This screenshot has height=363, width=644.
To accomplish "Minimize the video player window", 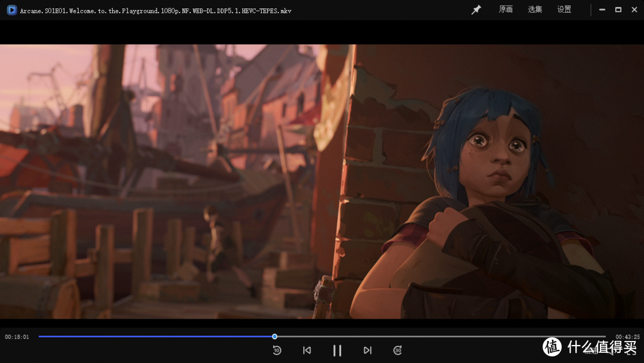I will tap(602, 10).
